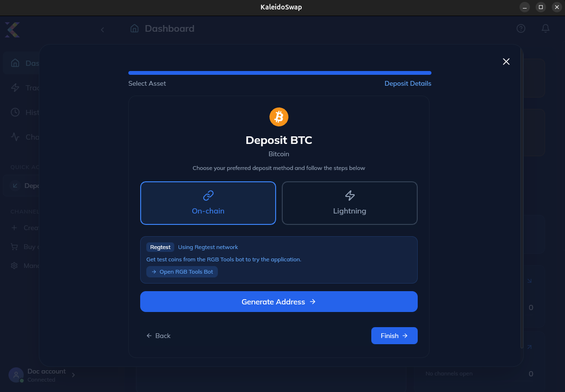Dismiss the Deposit BTC dialog with the X

pyautogui.click(x=506, y=62)
